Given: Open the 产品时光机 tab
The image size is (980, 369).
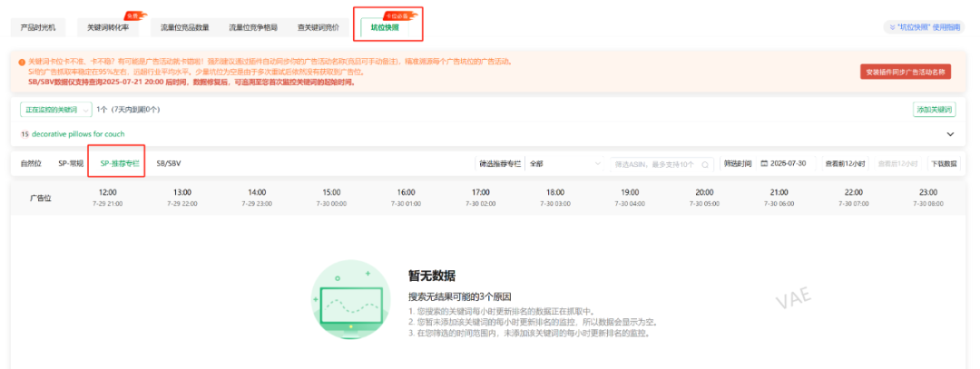Looking at the screenshot, I should click(x=38, y=27).
